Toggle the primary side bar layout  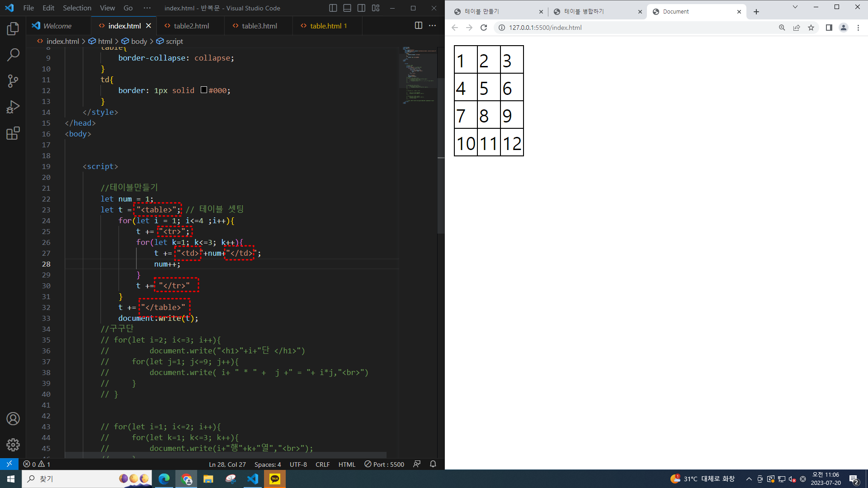tap(333, 8)
